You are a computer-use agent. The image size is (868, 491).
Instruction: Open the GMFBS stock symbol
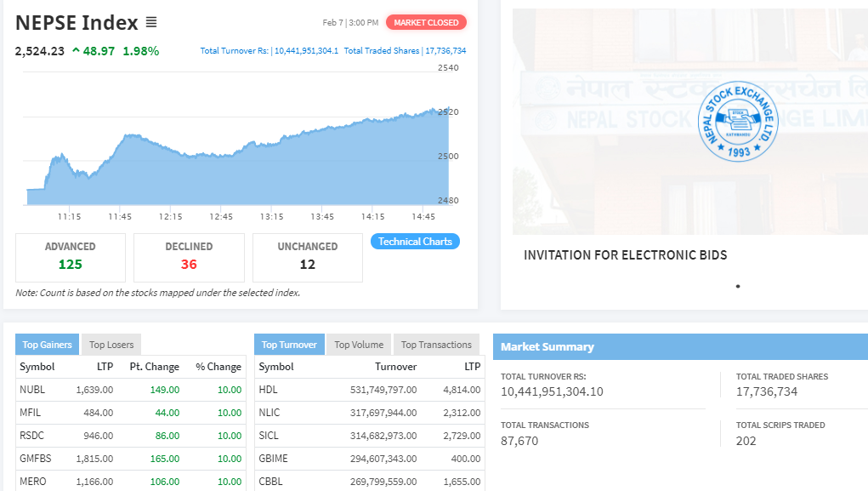tap(36, 459)
